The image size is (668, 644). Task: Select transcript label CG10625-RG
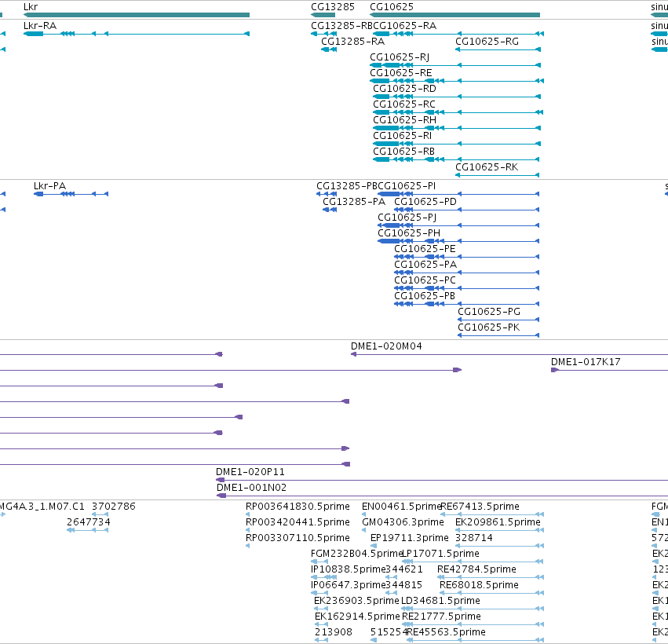(x=487, y=42)
